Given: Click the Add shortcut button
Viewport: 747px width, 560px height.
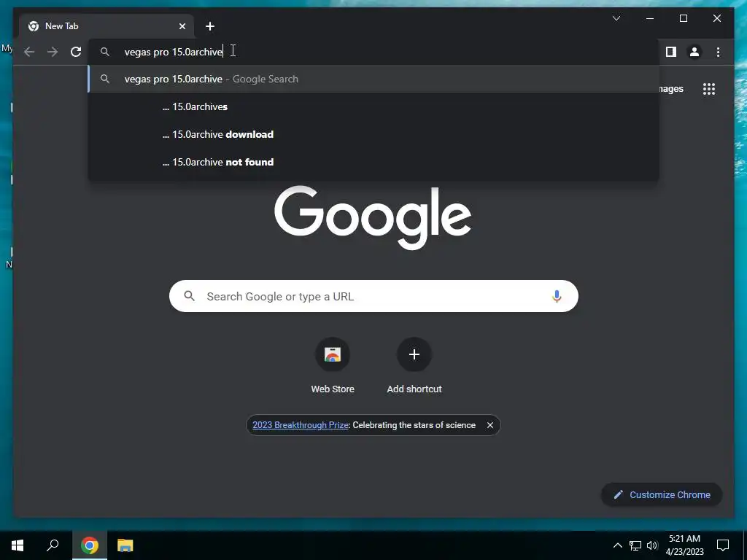Looking at the screenshot, I should click(414, 367).
